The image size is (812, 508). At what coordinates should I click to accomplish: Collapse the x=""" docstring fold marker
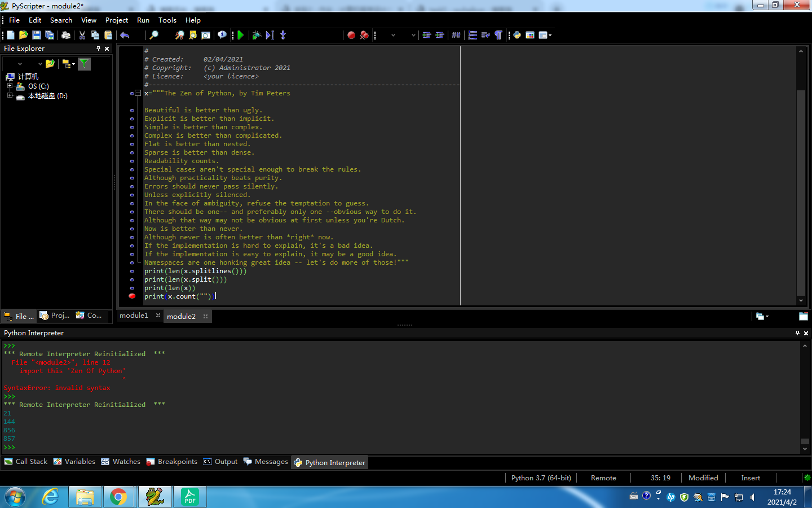(138, 93)
